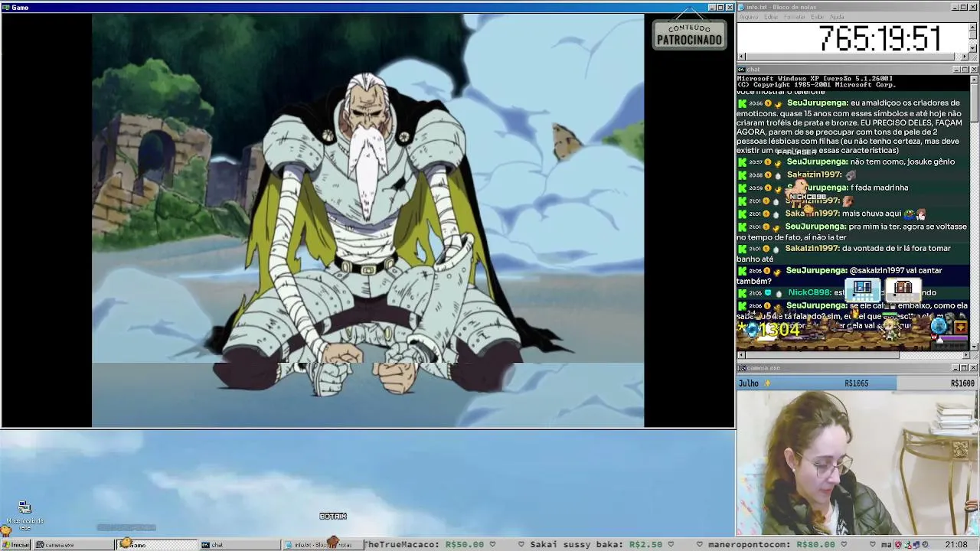Minimize the Game window
The image size is (980, 551).
pos(711,8)
